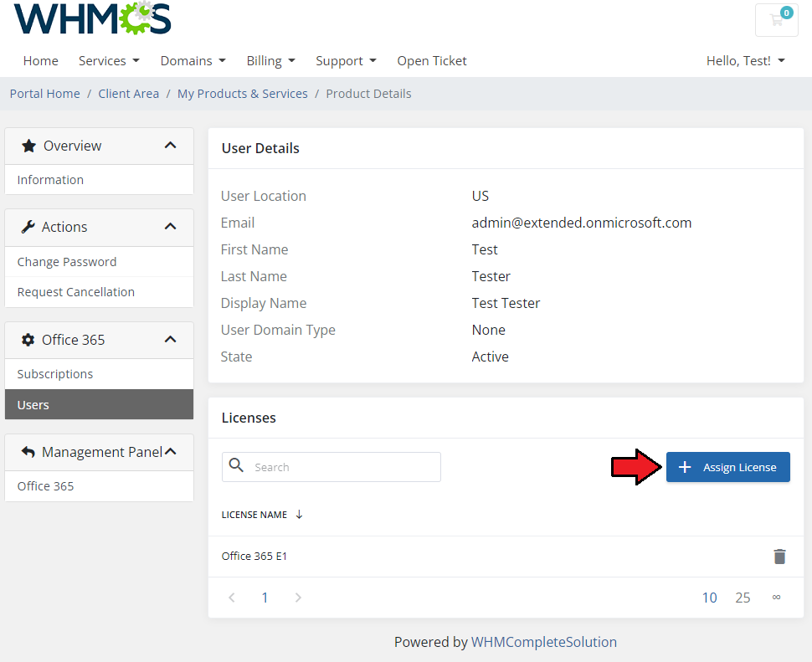812x662 pixels.
Task: Open the Hello, Test! account dropdown
Action: coord(746,61)
